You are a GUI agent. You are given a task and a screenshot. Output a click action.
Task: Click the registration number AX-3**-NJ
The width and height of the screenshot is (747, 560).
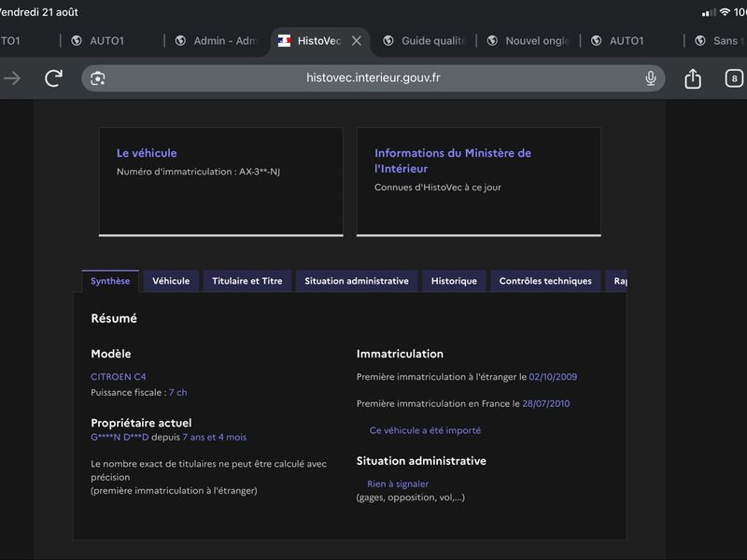pos(260,172)
